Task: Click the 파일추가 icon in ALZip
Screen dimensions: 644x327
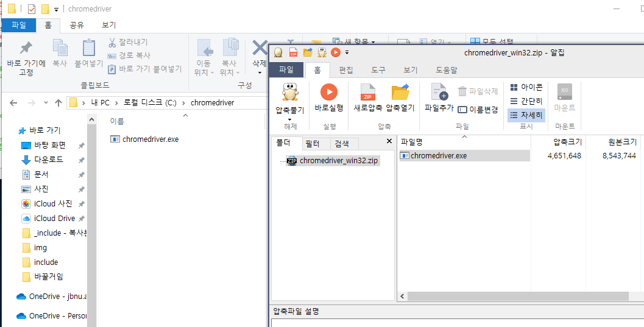Action: tap(439, 92)
